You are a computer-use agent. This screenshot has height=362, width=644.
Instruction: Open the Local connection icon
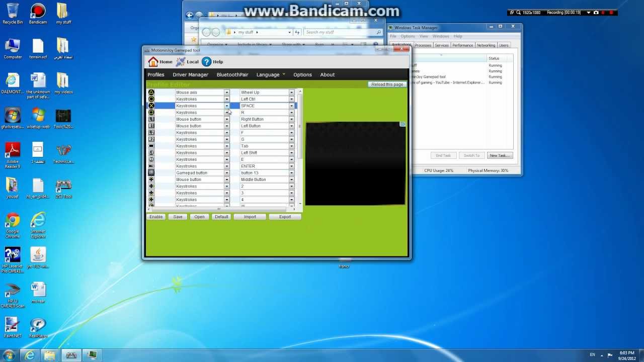coord(181,62)
